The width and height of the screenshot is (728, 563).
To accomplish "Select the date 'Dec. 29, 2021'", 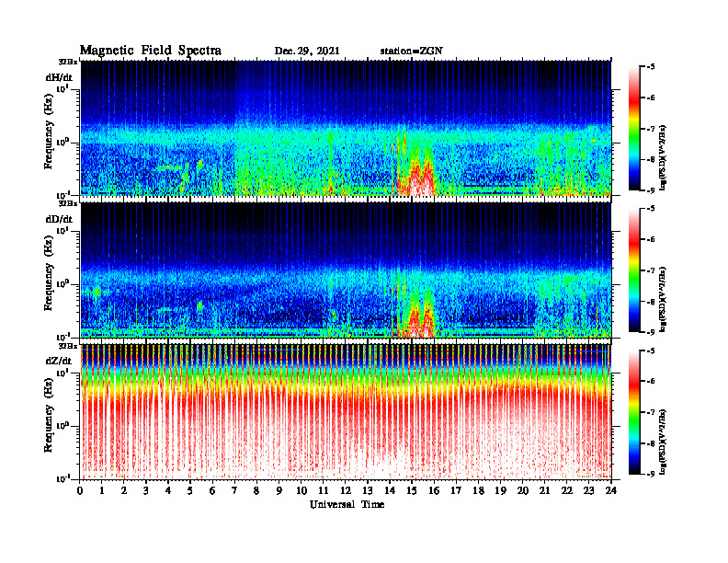I will coord(307,52).
